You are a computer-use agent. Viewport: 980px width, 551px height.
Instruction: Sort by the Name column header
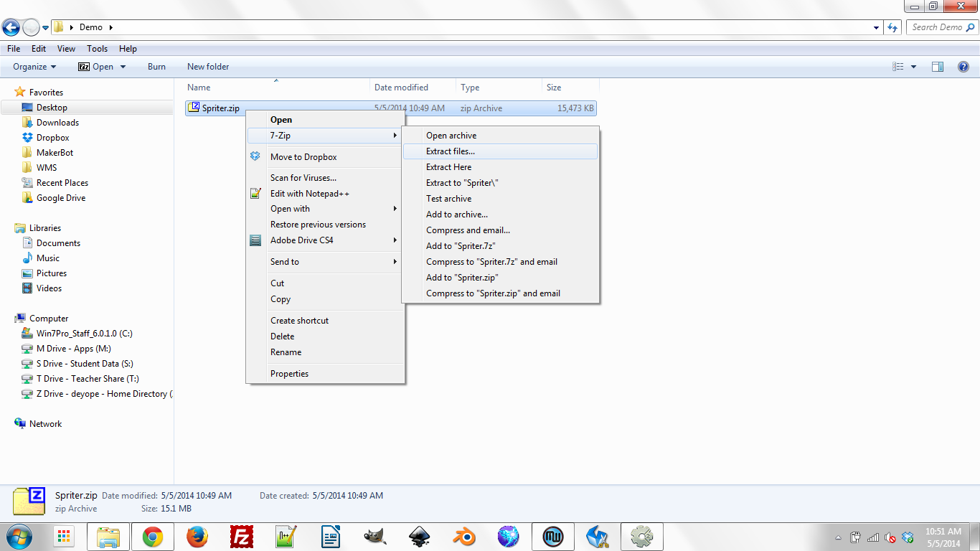(277, 88)
